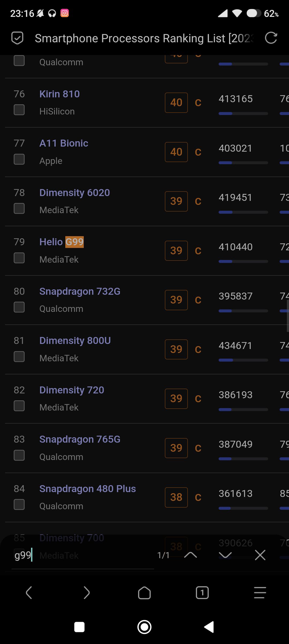This screenshot has height=644, width=289.
Task: Go to the browser home screen
Action: click(x=144, y=593)
